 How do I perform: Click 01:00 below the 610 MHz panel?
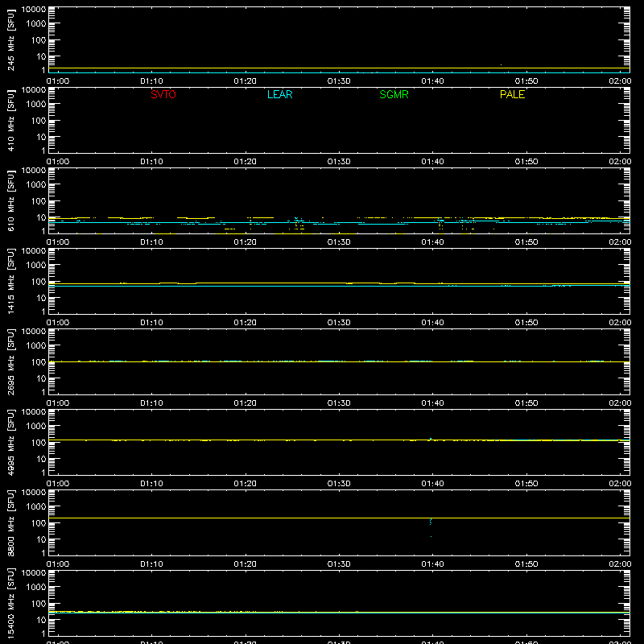58,242
